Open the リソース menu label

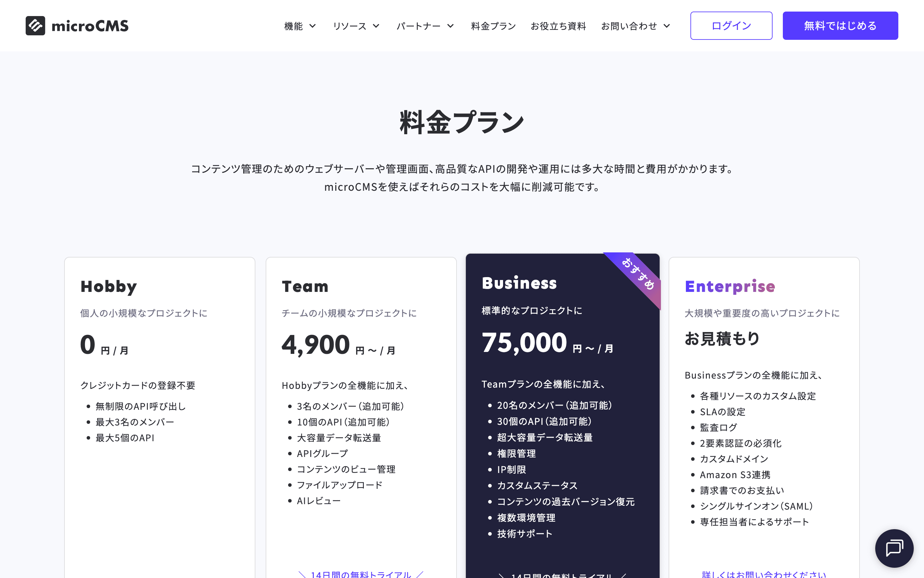coord(349,26)
